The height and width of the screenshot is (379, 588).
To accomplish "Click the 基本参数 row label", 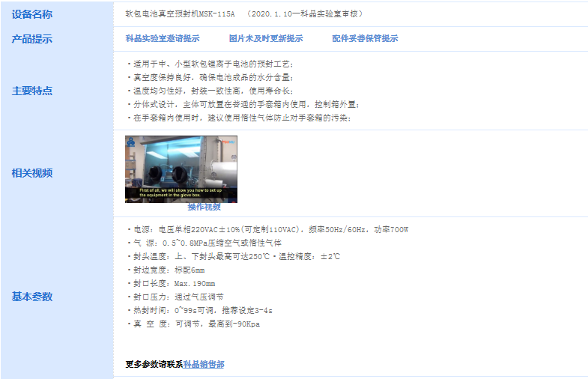I will 32,297.
